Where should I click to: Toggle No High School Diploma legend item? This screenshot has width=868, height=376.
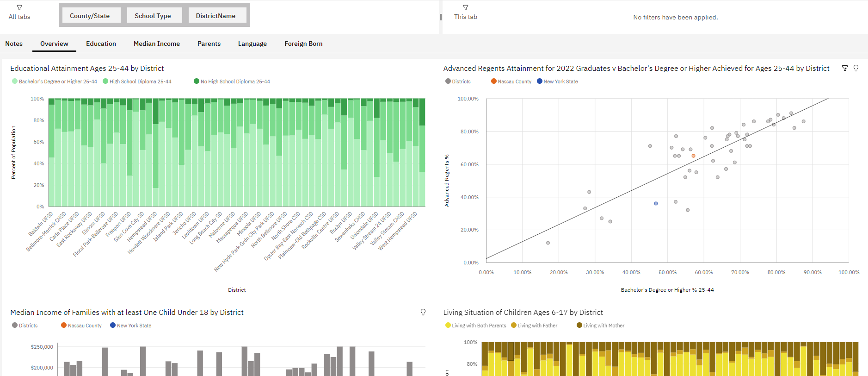pos(232,81)
